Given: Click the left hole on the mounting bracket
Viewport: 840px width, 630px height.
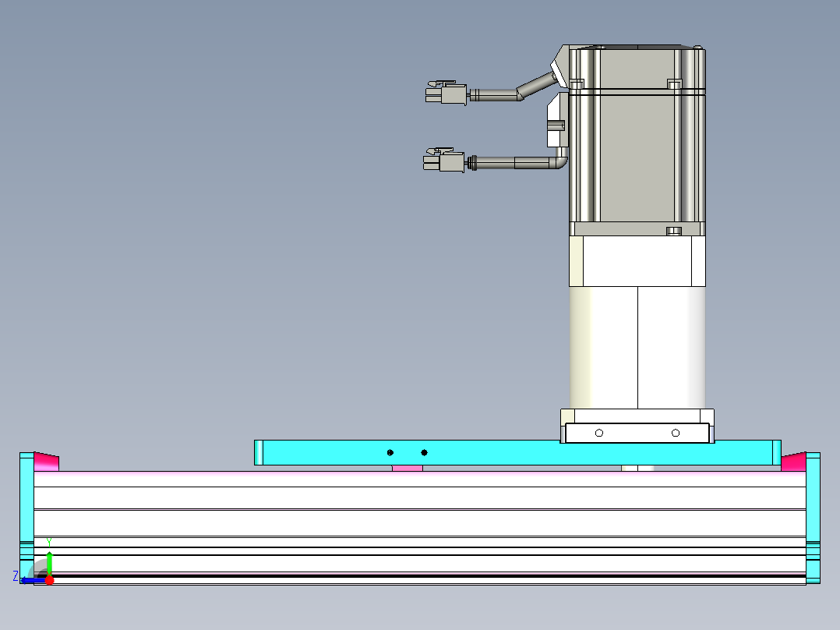Looking at the screenshot, I should [x=599, y=433].
